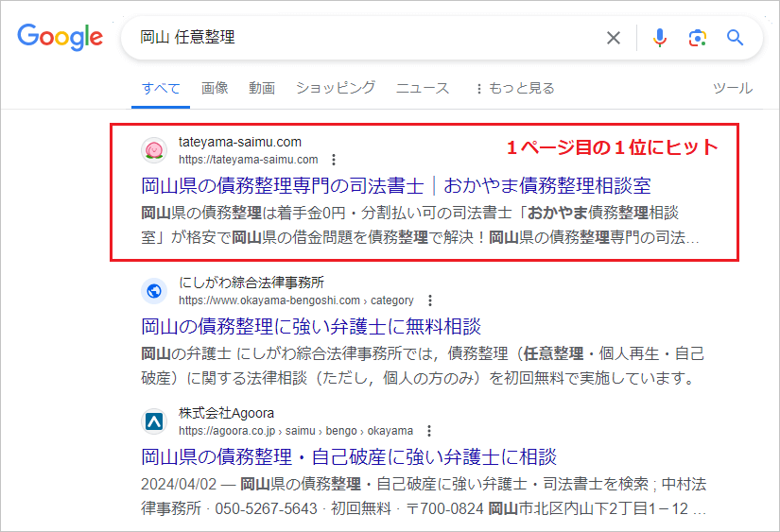
Task: Click site name tateyama-saimu.com
Action: 240,142
